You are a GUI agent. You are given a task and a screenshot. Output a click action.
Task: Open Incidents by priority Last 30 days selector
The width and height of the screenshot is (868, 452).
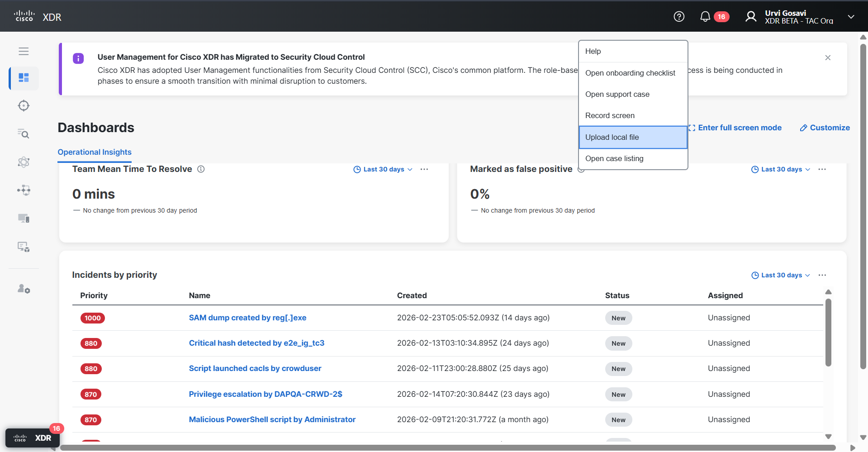click(780, 275)
